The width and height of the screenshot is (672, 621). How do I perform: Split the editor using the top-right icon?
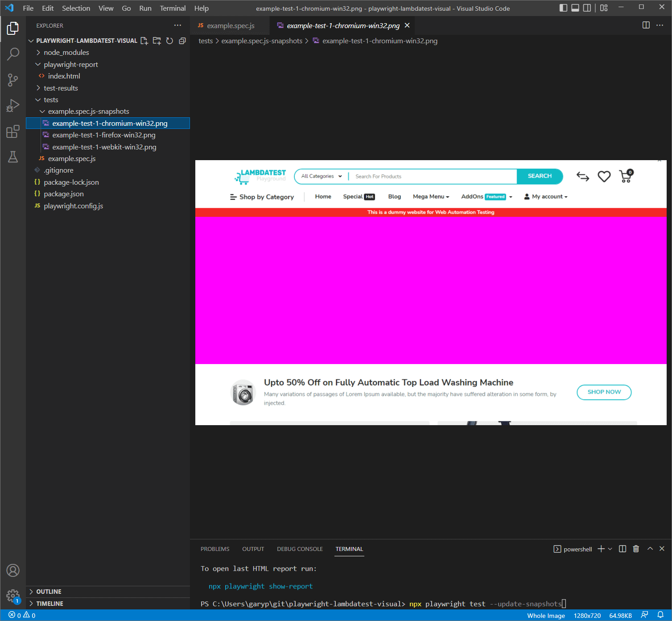point(646,25)
